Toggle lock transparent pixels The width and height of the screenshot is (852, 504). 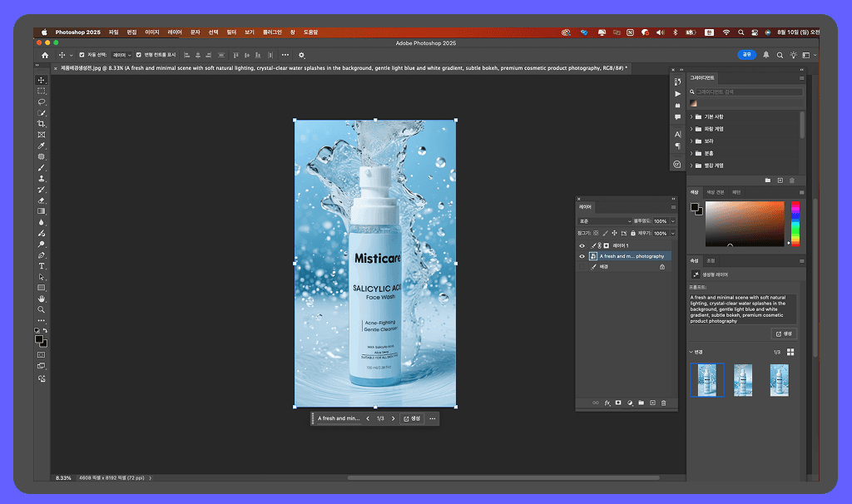tap(596, 233)
